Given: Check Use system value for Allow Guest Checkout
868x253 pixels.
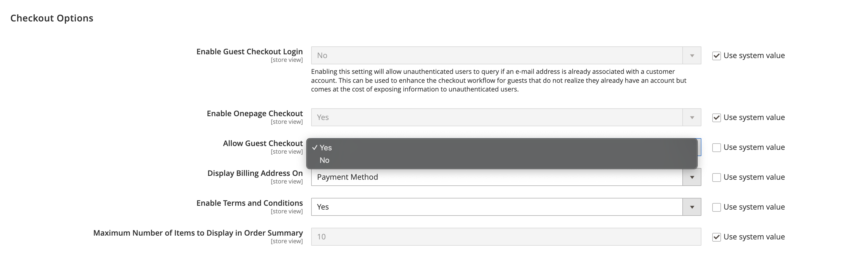Looking at the screenshot, I should 716,147.
